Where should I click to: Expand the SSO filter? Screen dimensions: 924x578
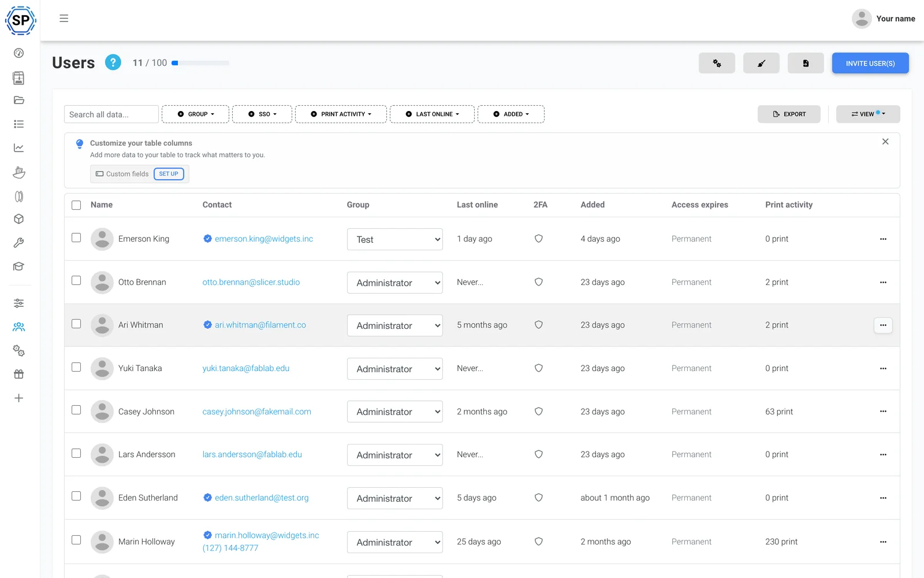(x=262, y=114)
